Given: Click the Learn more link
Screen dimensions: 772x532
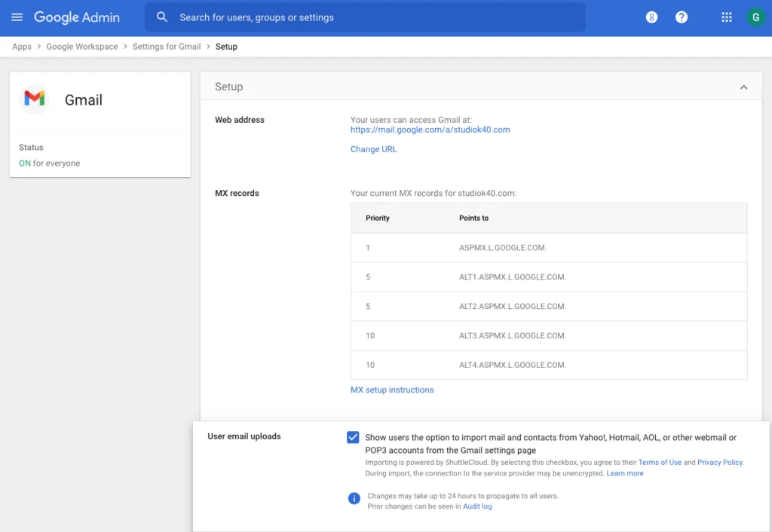Looking at the screenshot, I should click(x=625, y=473).
